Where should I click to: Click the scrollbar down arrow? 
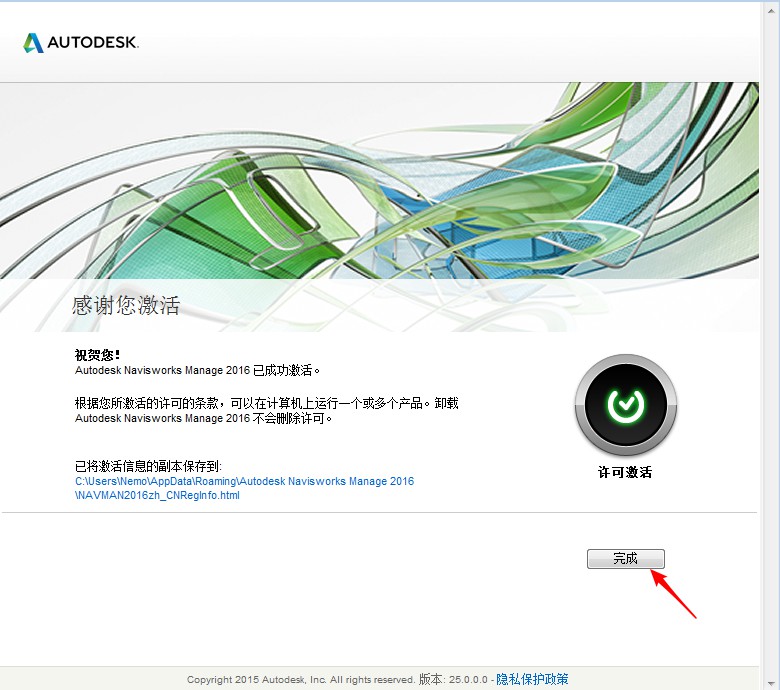(771, 684)
